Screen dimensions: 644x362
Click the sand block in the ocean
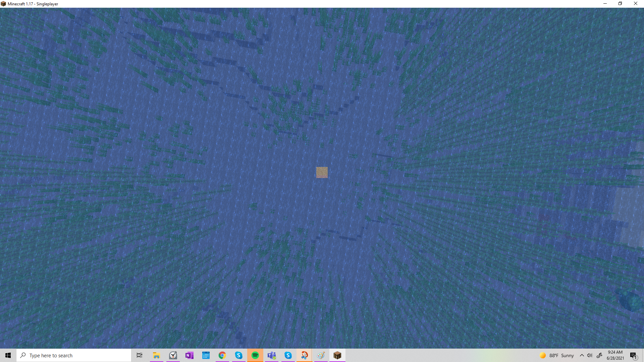322,172
